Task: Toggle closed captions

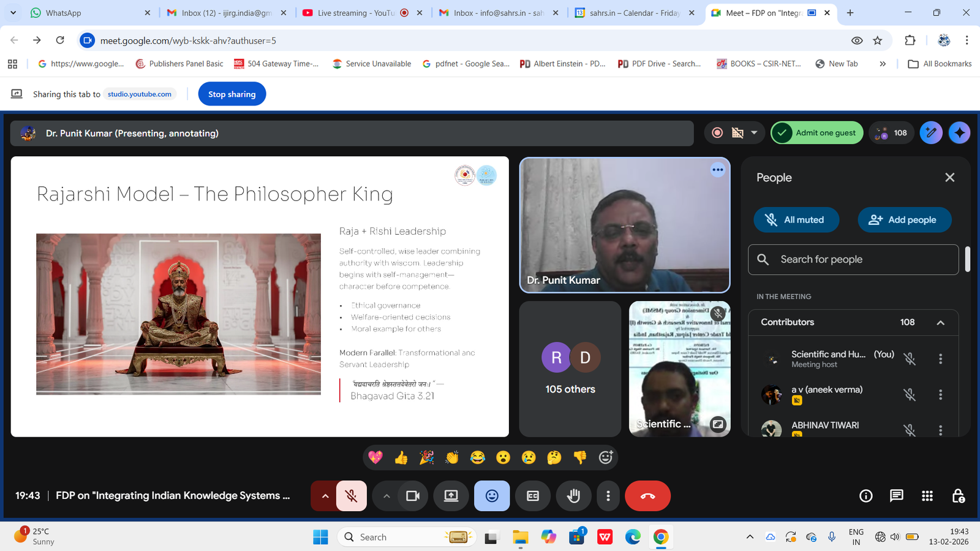Action: click(x=533, y=496)
